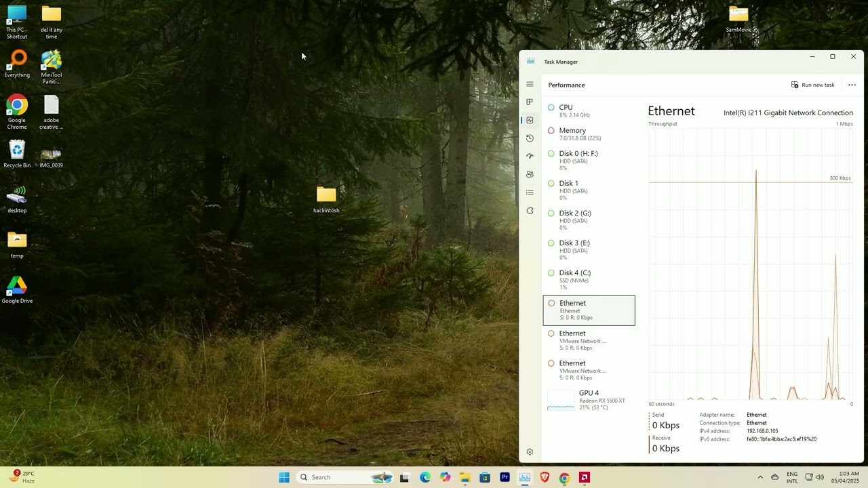Open Task Manager Settings gear
The height and width of the screenshot is (488, 868).
pos(530,452)
